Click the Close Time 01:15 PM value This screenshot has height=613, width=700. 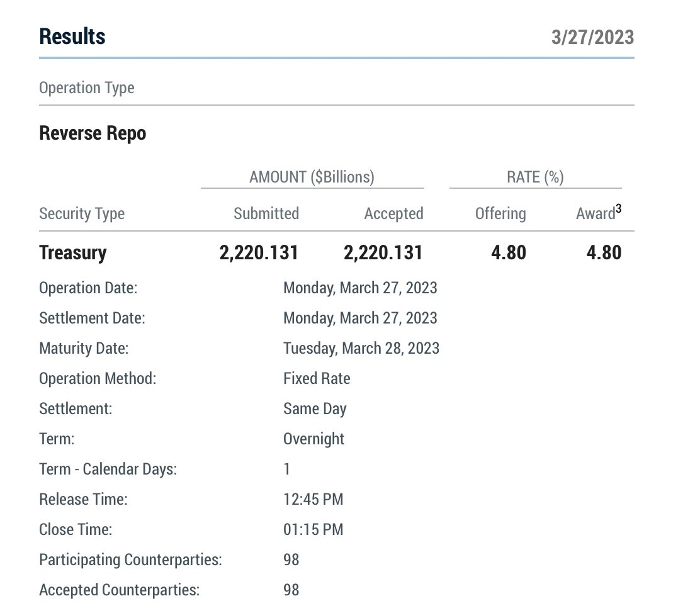313,530
